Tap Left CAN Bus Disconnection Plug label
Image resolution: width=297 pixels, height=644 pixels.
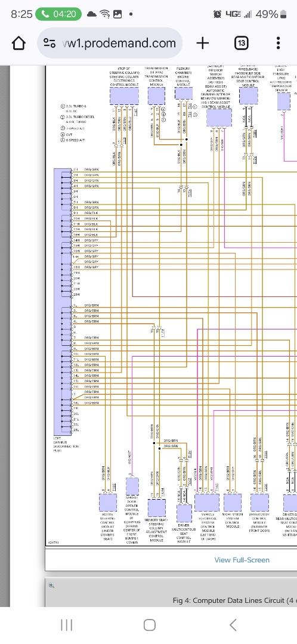(66, 444)
